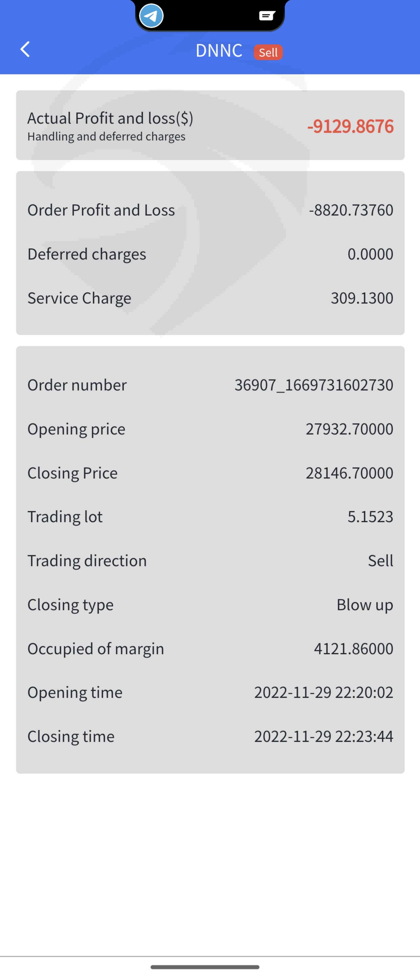
Task: Tap the Opening time timestamp
Action: pyautogui.click(x=323, y=692)
